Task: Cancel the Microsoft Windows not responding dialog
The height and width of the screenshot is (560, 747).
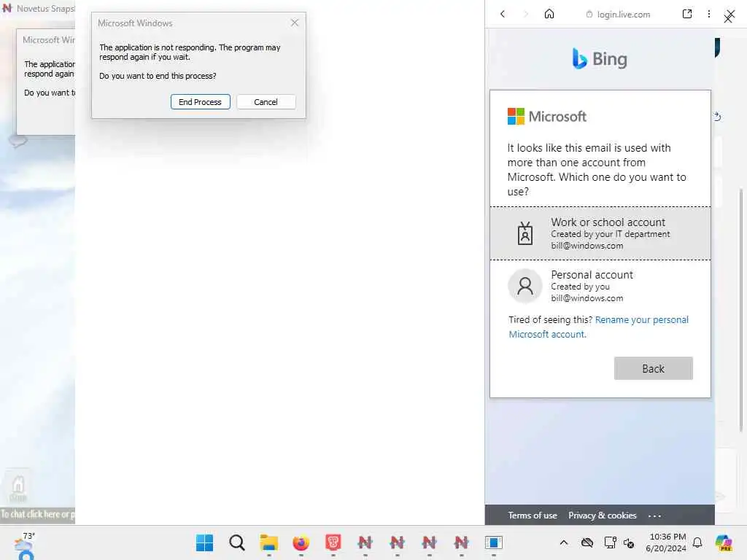Action: coord(266,102)
